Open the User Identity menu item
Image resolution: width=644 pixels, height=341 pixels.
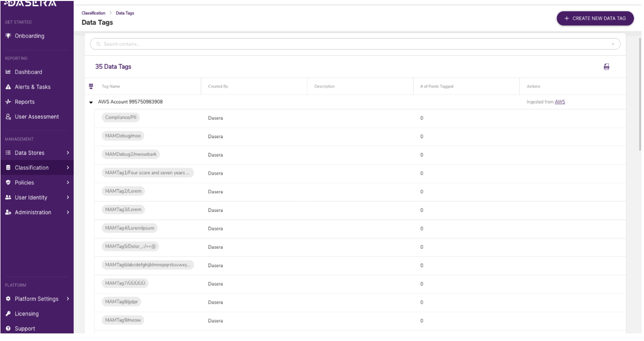click(x=31, y=198)
